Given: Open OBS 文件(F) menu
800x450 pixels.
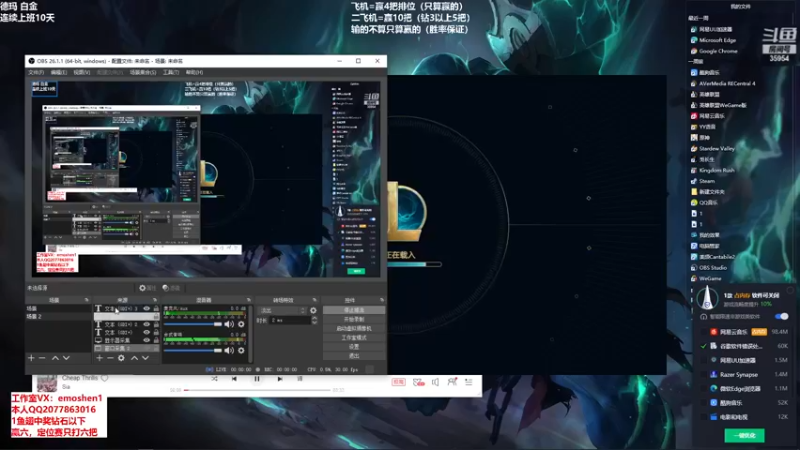Looking at the screenshot, I should 36,72.
